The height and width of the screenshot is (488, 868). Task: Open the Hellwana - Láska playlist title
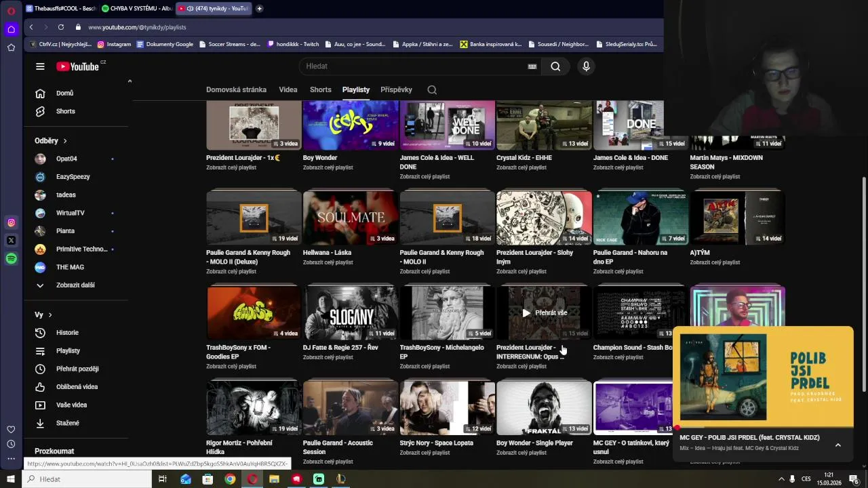coord(327,253)
